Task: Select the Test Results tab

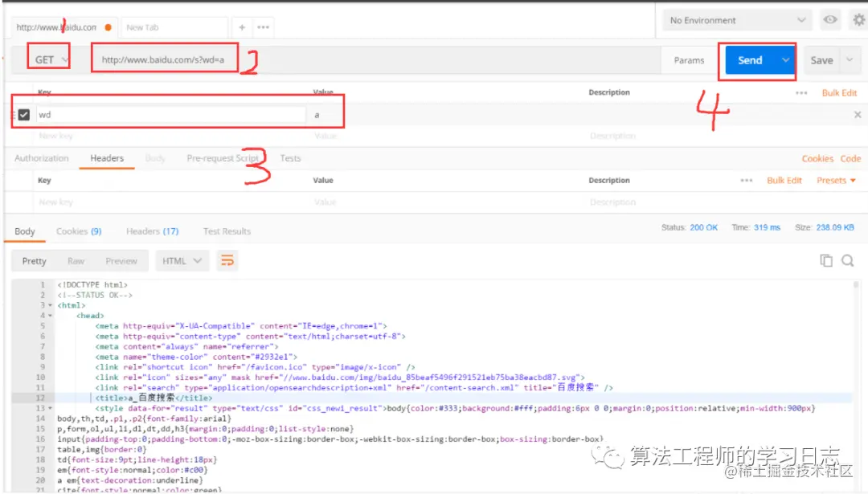Action: point(227,231)
